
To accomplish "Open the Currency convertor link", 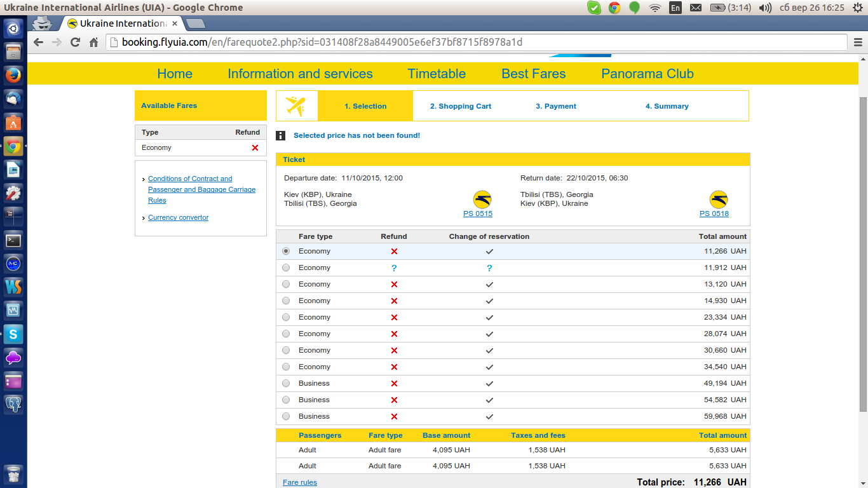I will pos(178,217).
